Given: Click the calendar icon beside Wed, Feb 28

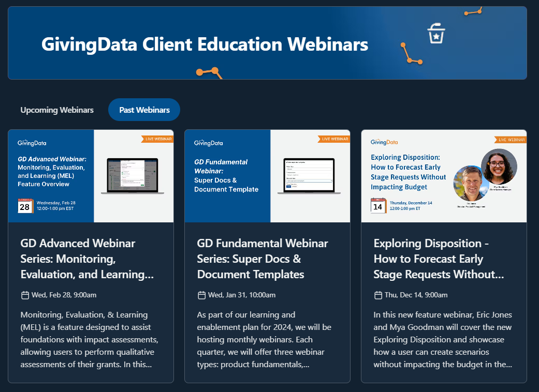Looking at the screenshot, I should pos(25,295).
